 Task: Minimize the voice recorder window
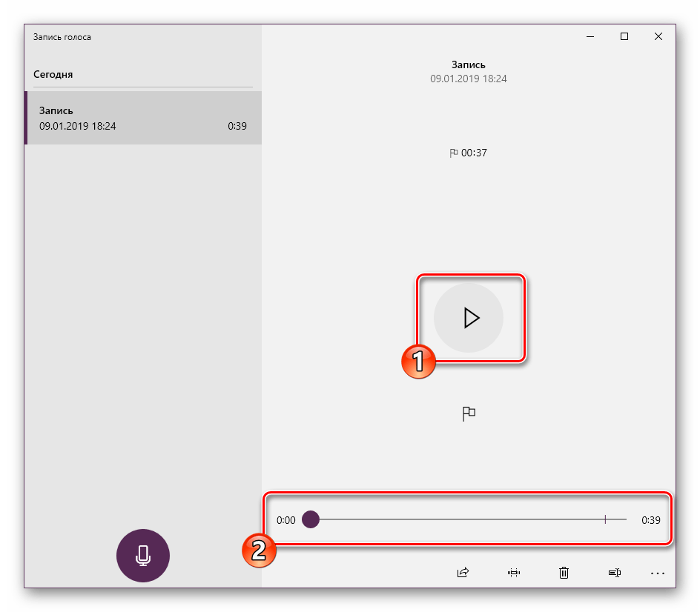click(x=590, y=36)
